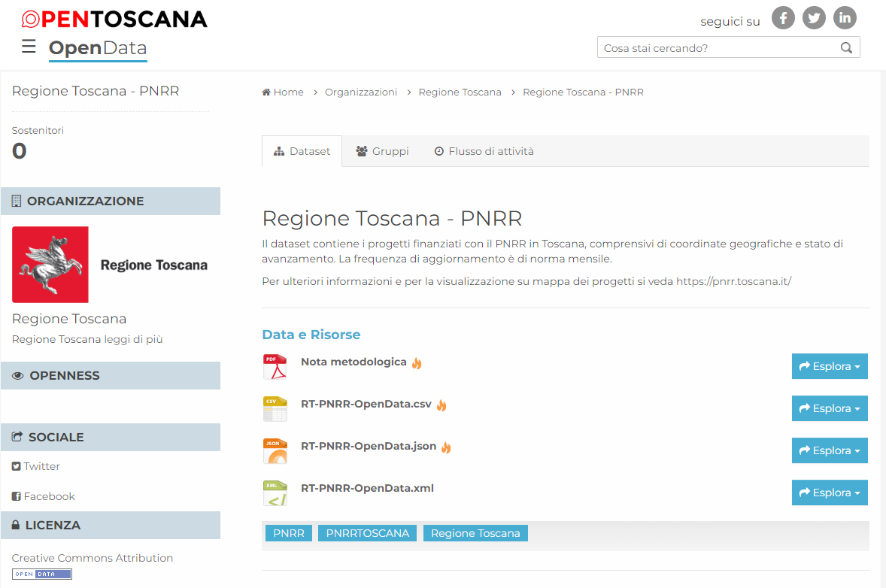This screenshot has height=588, width=886.
Task: Expand Esplora dropdown for RT-PNRR-OpenData.xml
Action: coord(830,493)
